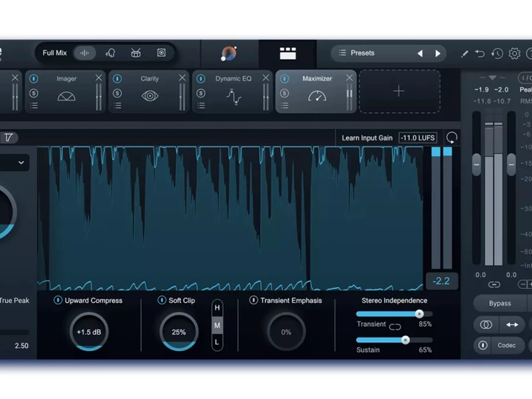Select the speaker bass target icon
This screenshot has width=532, height=399.
coord(161,52)
